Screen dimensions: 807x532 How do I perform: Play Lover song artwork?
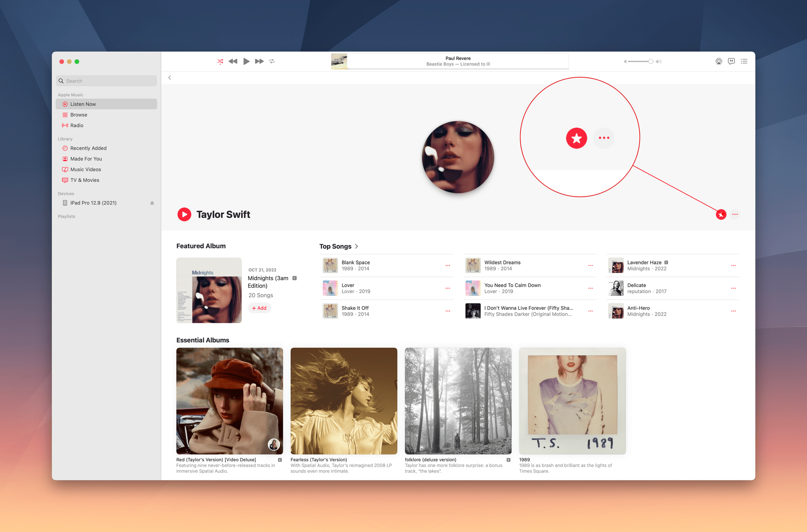(x=330, y=288)
